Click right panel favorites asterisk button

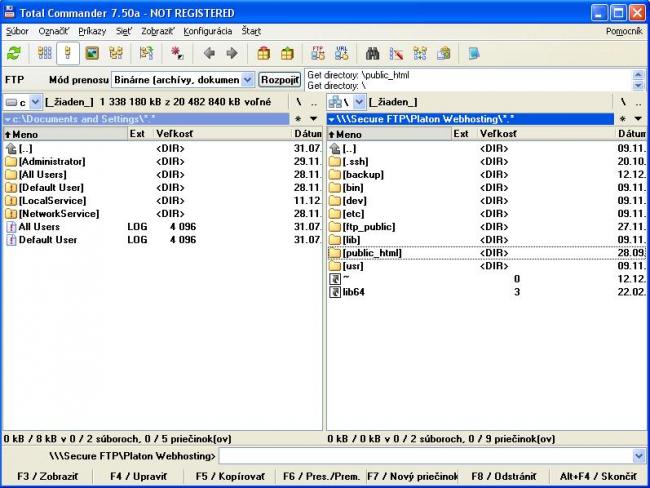click(623, 119)
